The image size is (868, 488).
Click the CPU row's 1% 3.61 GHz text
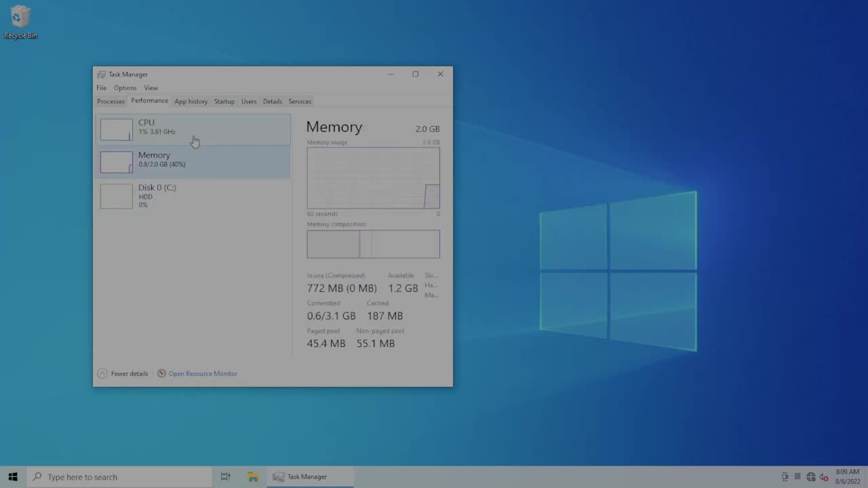pyautogui.click(x=157, y=132)
